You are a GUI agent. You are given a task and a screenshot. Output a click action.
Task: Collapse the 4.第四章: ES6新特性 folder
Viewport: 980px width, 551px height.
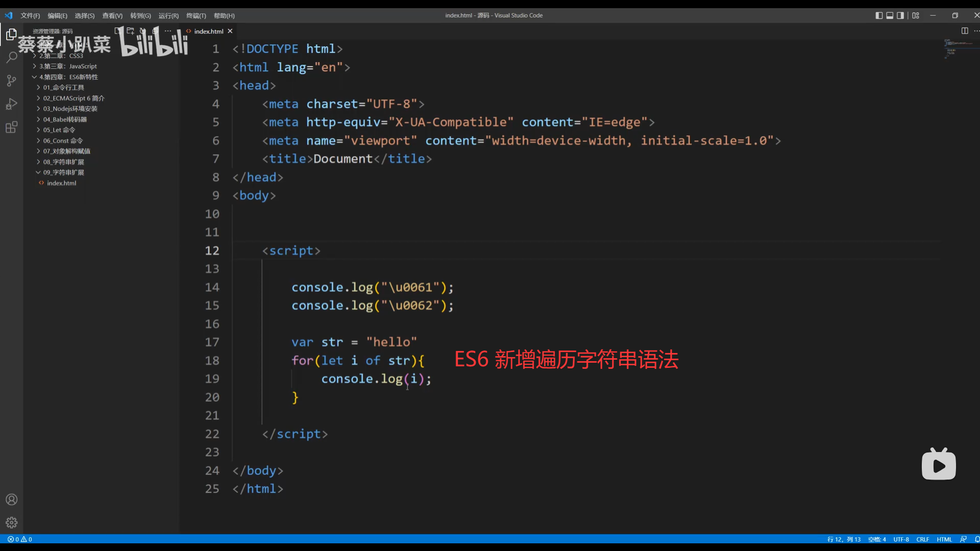click(x=68, y=77)
